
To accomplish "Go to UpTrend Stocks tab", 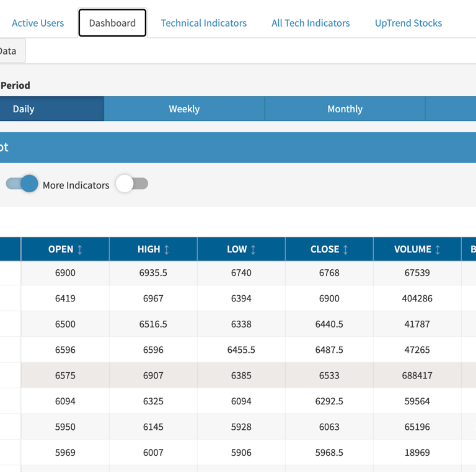I will 408,23.
